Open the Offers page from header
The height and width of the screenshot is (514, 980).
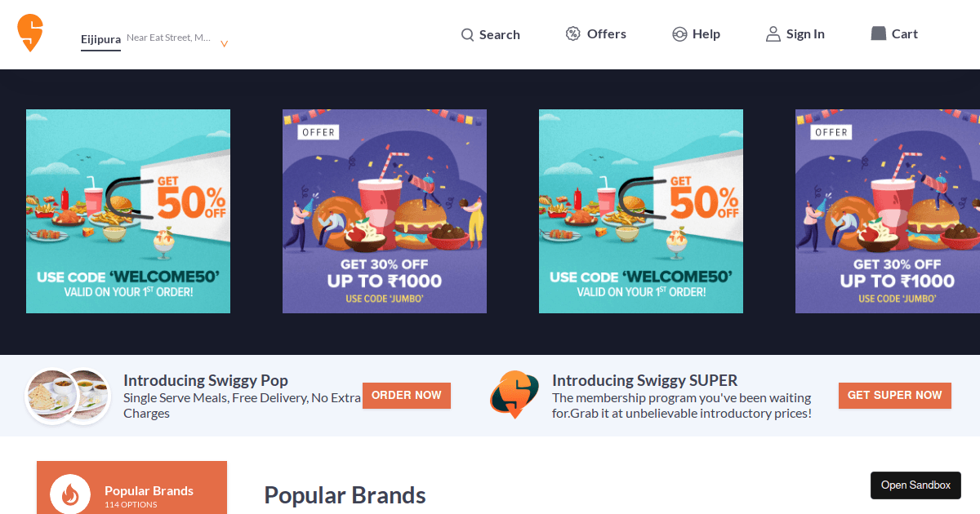point(606,34)
